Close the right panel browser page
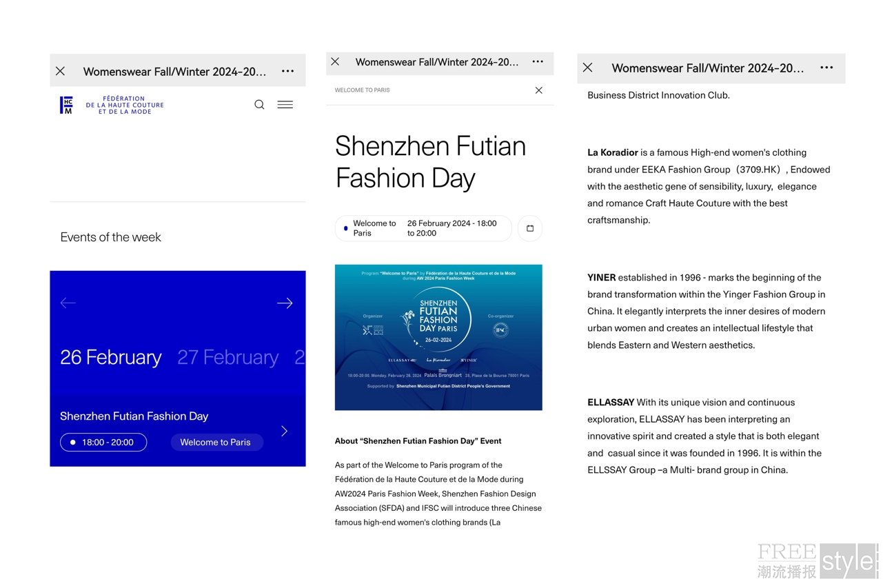This screenshot has width=883, height=588. [587, 68]
